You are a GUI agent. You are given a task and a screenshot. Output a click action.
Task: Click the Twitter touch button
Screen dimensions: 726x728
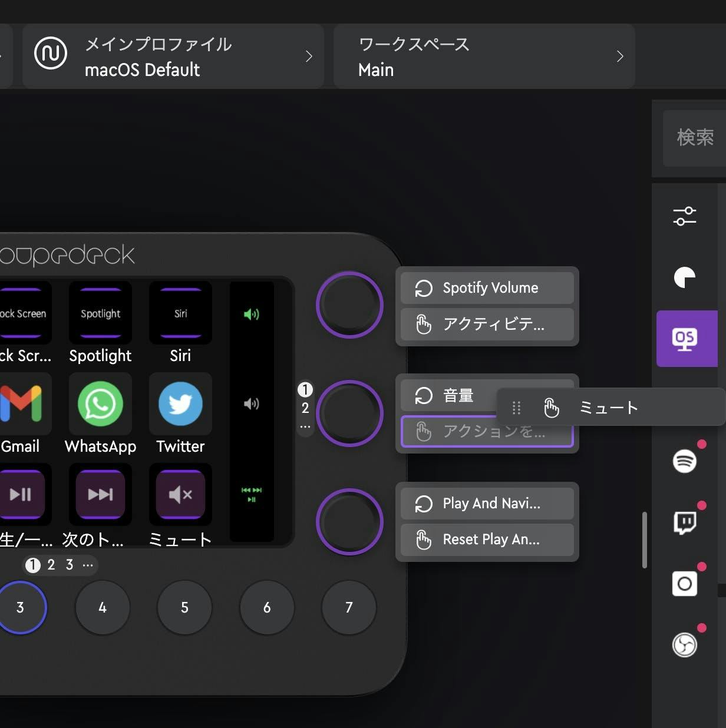point(180,404)
